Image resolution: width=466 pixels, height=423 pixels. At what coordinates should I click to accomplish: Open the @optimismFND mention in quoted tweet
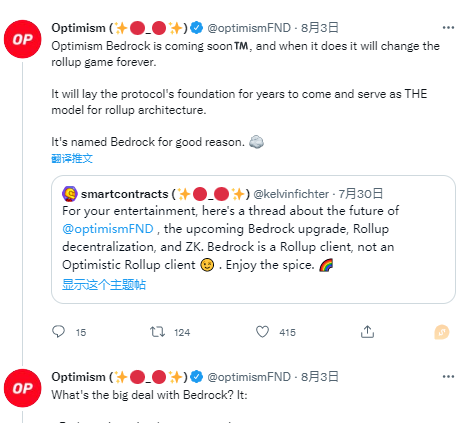click(x=108, y=229)
